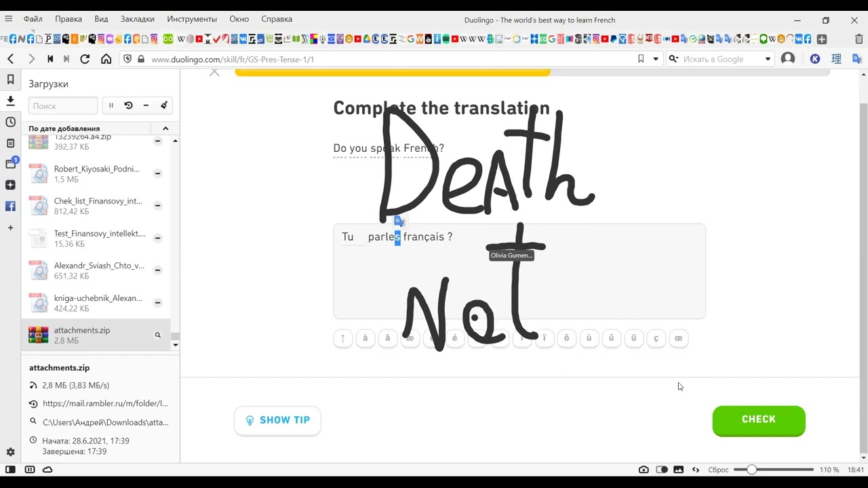The image size is (868, 488).
Task: Open the Bookmarks panel icon in sidebar
Action: tap(10, 80)
